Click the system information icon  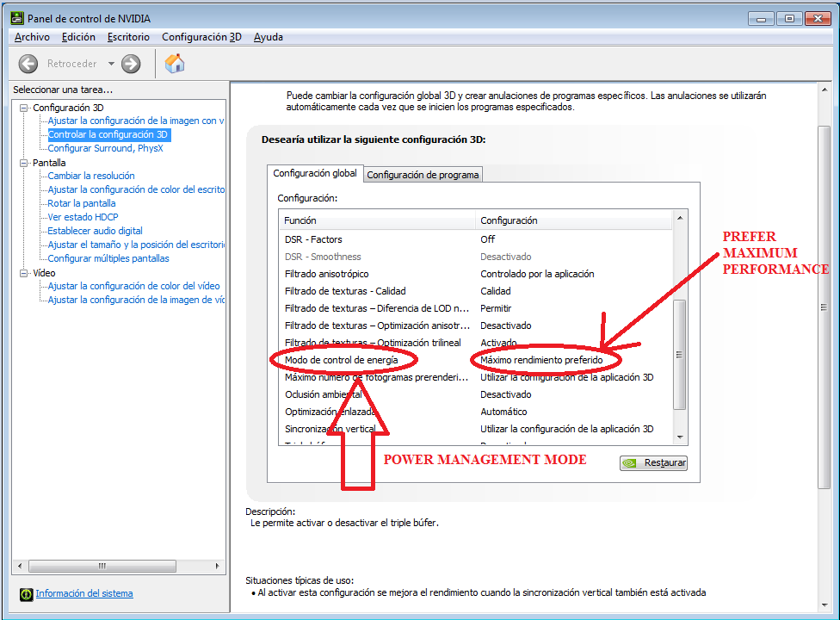(x=26, y=594)
